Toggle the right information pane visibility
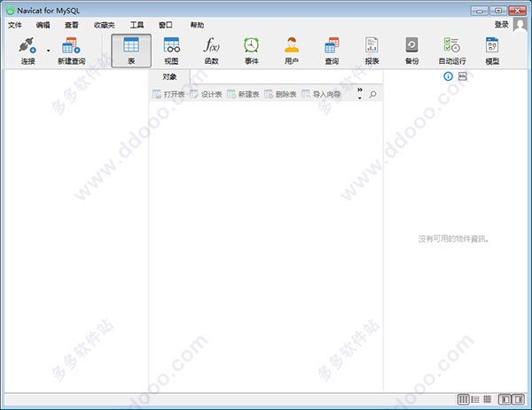 [x=518, y=399]
